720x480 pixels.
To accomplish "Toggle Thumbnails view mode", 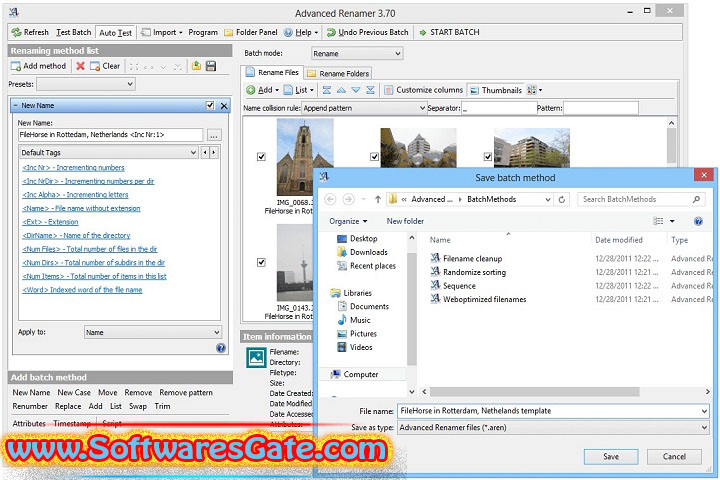I will (x=496, y=90).
